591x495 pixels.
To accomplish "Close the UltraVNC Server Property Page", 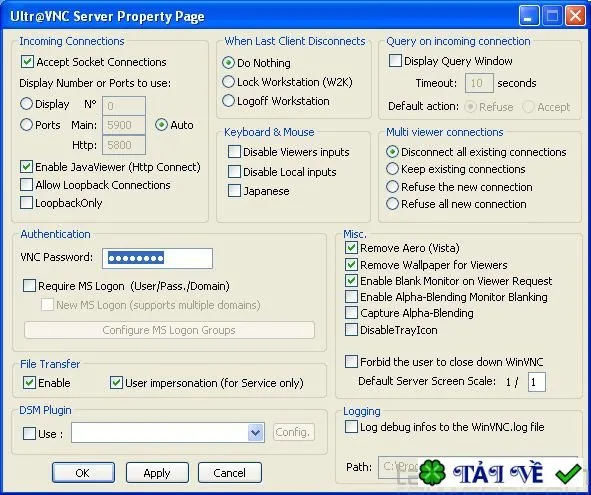I will (575, 16).
